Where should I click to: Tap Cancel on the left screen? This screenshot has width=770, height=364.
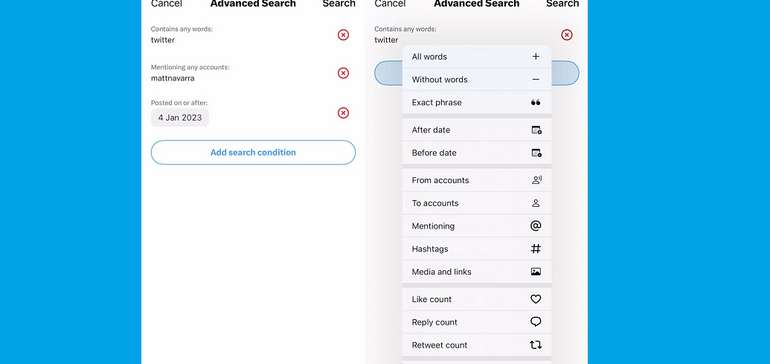(x=166, y=4)
